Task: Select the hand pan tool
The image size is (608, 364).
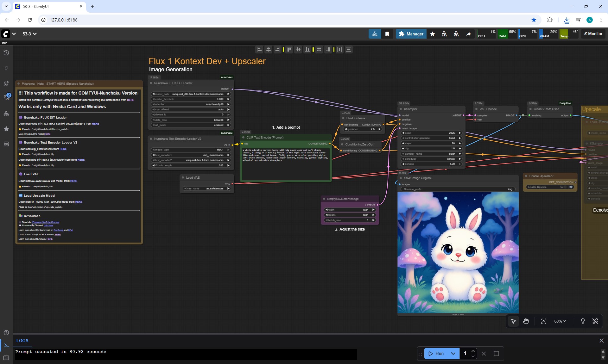Action: click(526, 321)
